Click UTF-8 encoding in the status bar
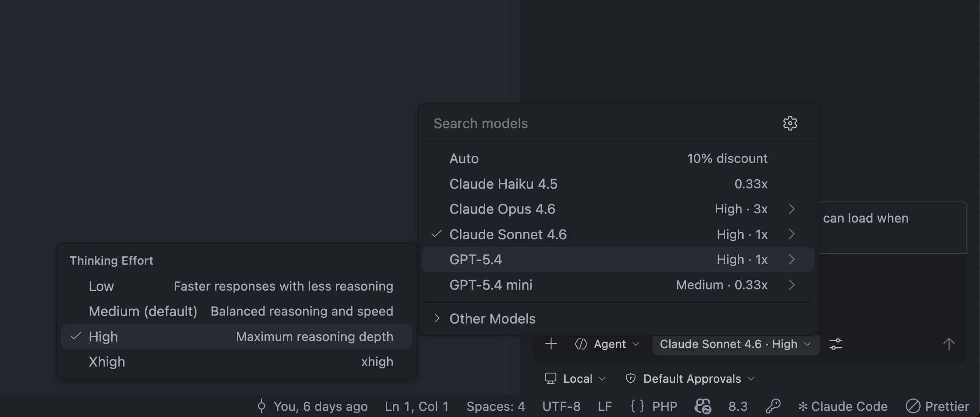This screenshot has width=980, height=417. point(561,406)
